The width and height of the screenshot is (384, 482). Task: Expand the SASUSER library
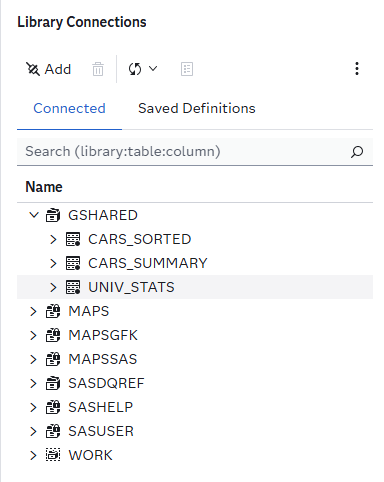pyautogui.click(x=33, y=431)
